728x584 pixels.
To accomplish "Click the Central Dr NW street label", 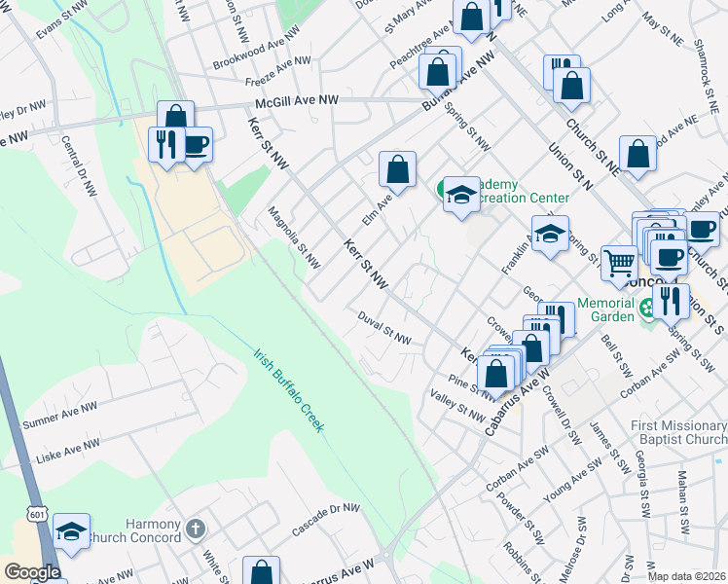I will 79,165.
